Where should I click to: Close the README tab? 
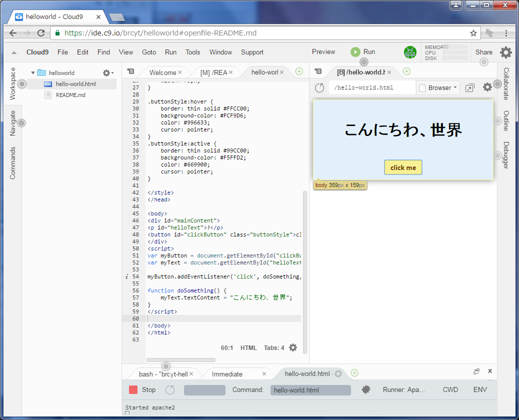tap(230, 72)
